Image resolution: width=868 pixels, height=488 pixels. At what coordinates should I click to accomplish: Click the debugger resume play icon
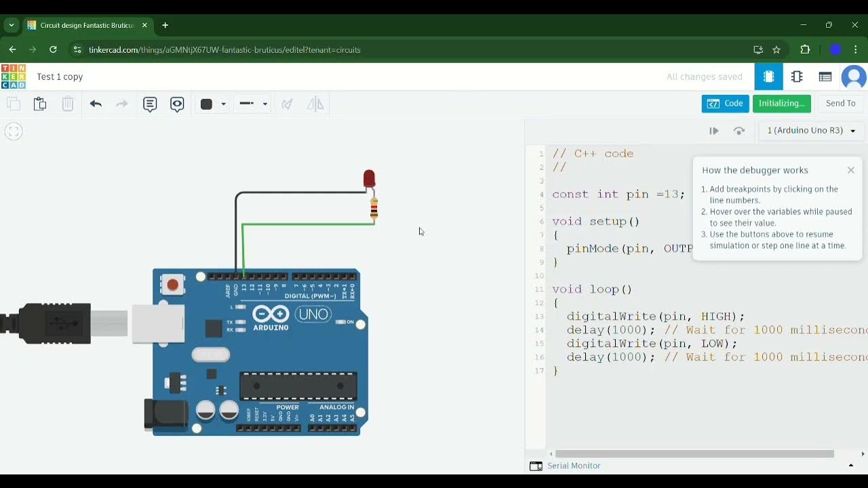714,131
